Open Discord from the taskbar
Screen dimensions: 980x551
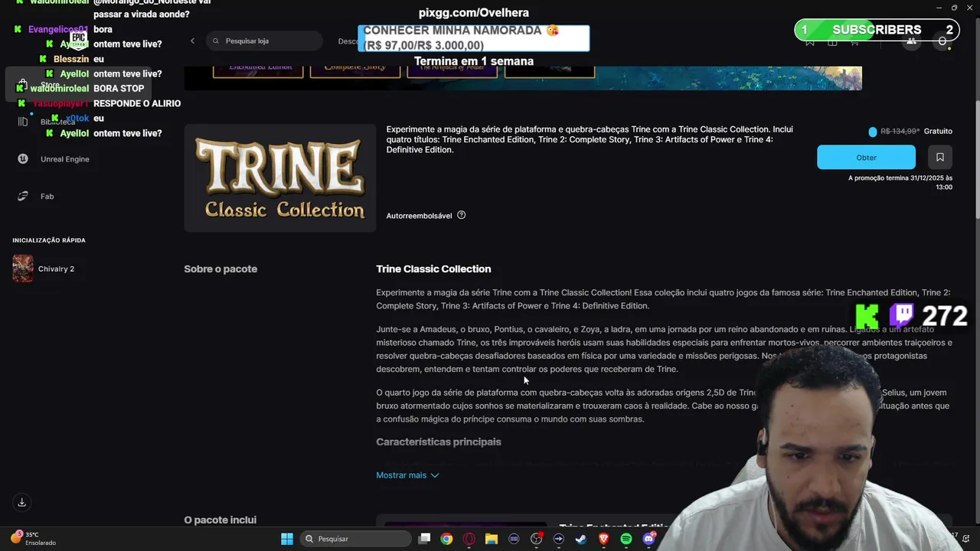(x=648, y=539)
